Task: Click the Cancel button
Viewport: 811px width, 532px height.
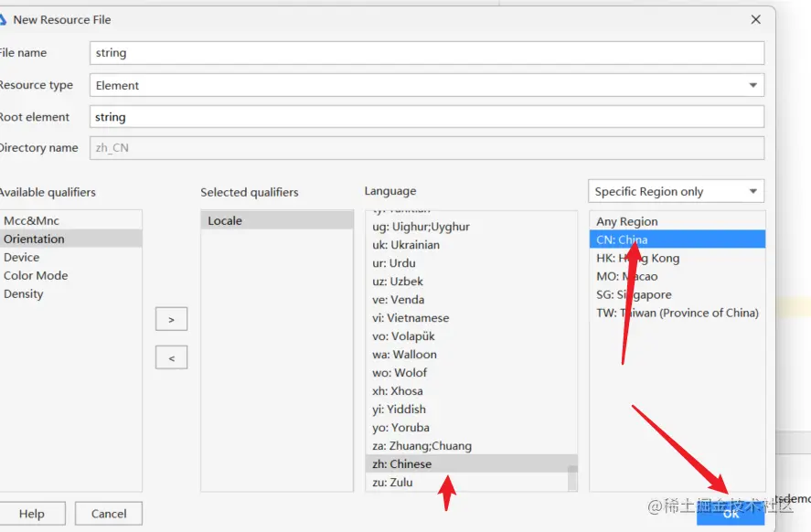Action: coord(109,514)
